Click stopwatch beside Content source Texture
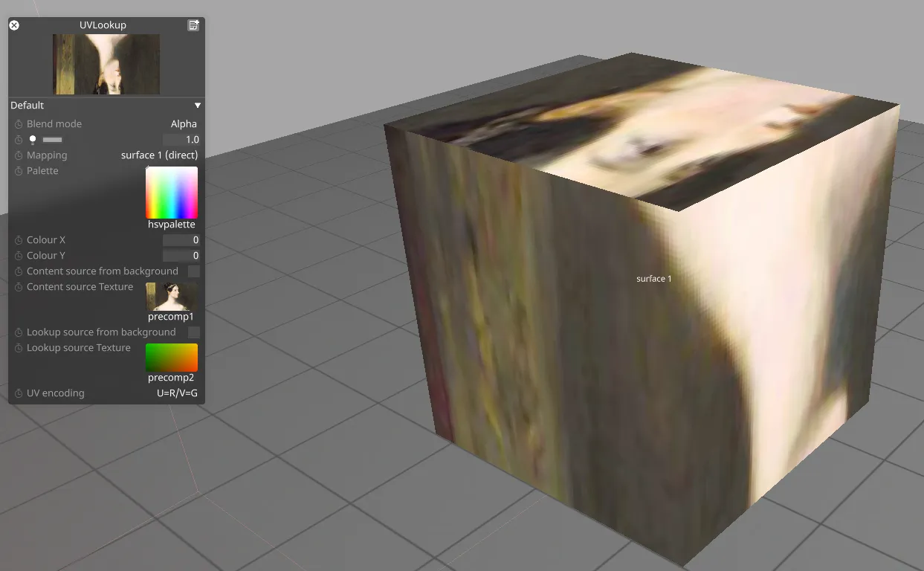Screen dimensions: 924x571 (19, 287)
